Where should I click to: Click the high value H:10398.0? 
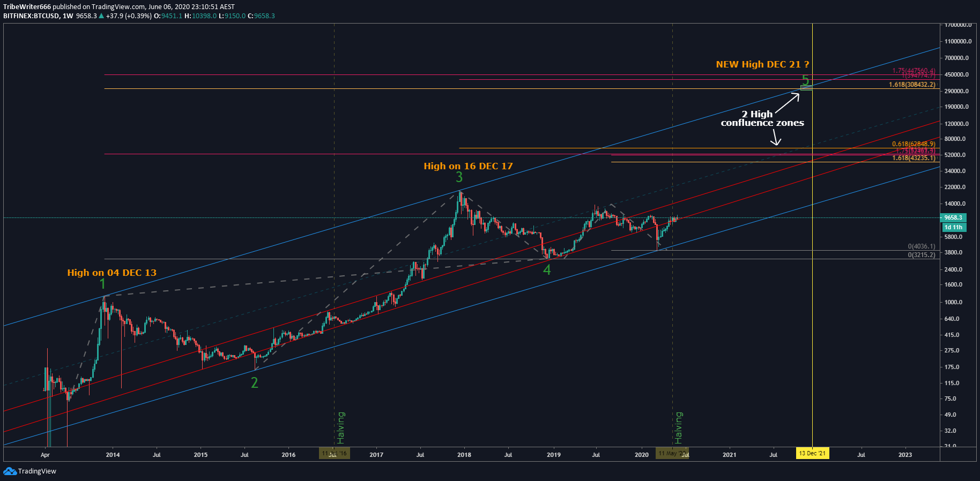pos(201,16)
